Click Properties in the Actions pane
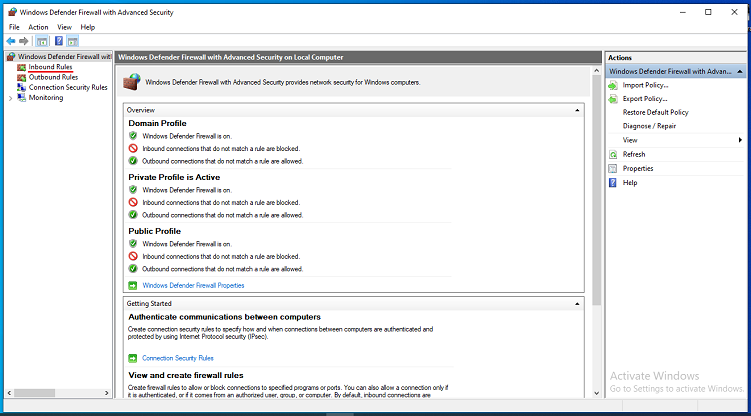This screenshot has height=416, width=751. (637, 169)
